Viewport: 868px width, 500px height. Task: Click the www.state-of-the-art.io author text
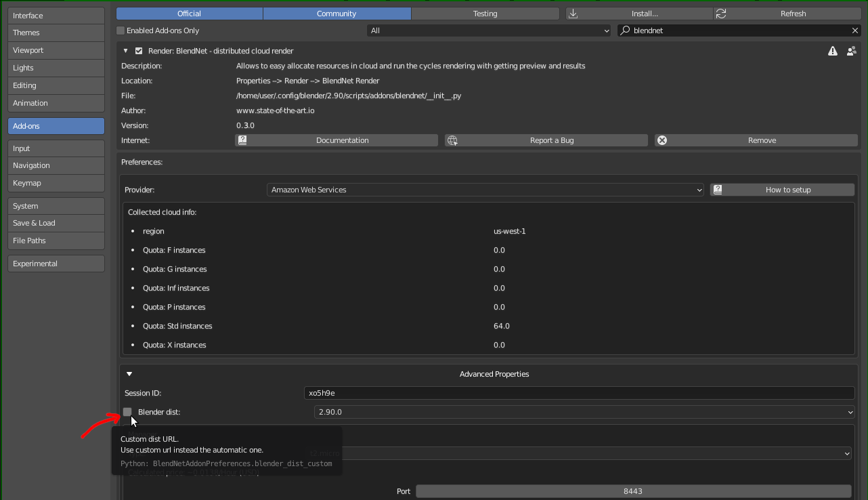tap(275, 110)
